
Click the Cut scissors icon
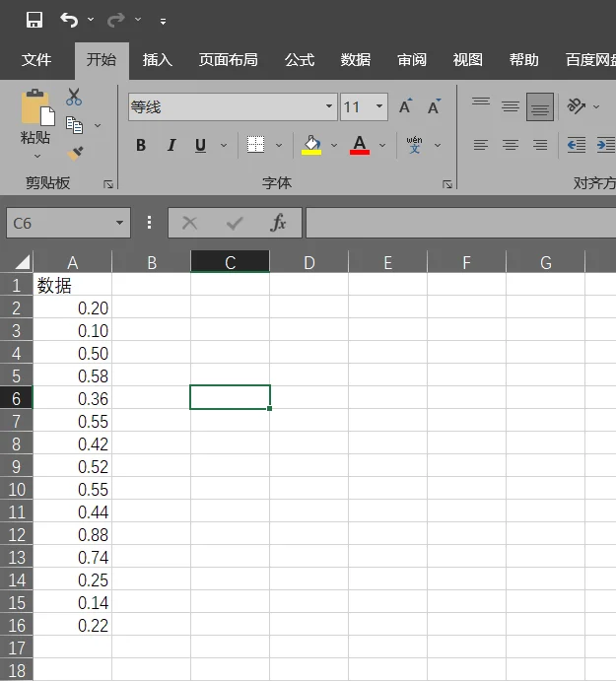click(x=74, y=98)
